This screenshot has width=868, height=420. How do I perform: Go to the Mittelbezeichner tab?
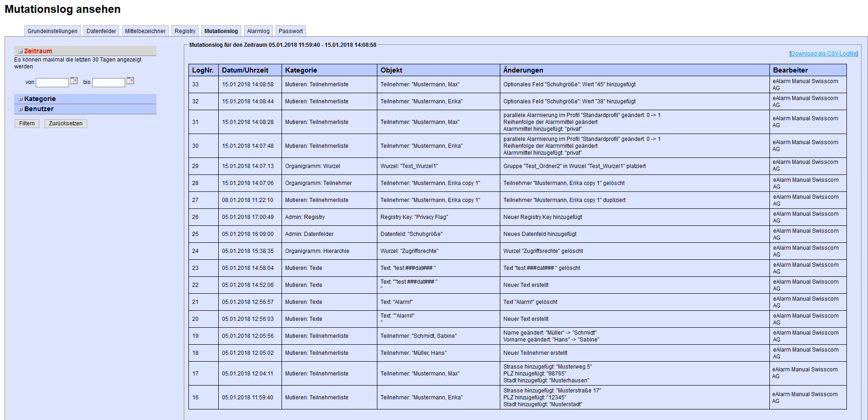[145, 31]
